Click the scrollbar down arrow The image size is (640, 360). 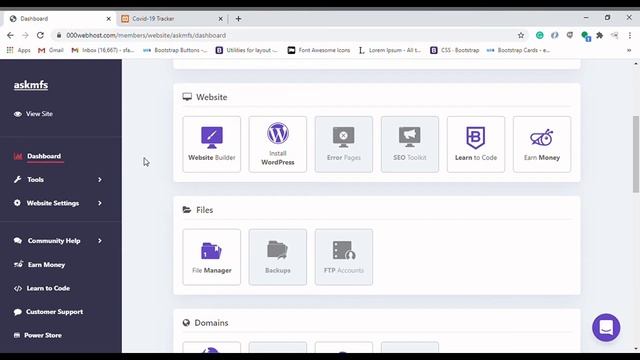point(636,349)
